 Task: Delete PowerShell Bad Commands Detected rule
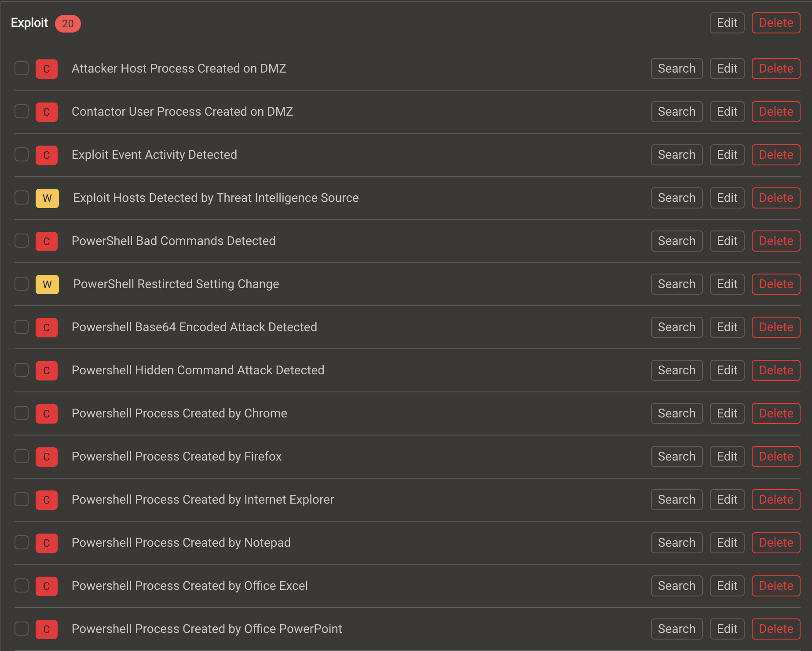tap(776, 241)
